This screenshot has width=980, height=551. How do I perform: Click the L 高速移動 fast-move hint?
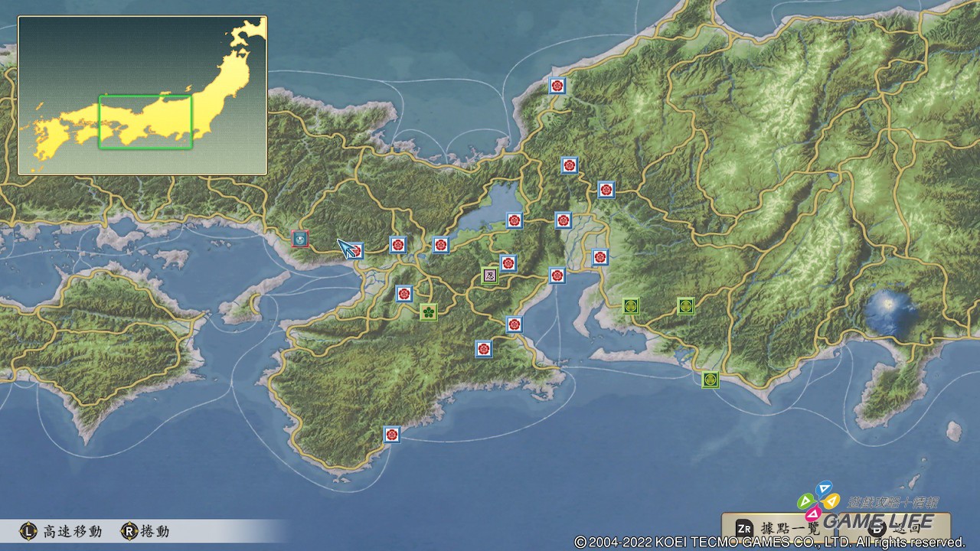pyautogui.click(x=61, y=531)
